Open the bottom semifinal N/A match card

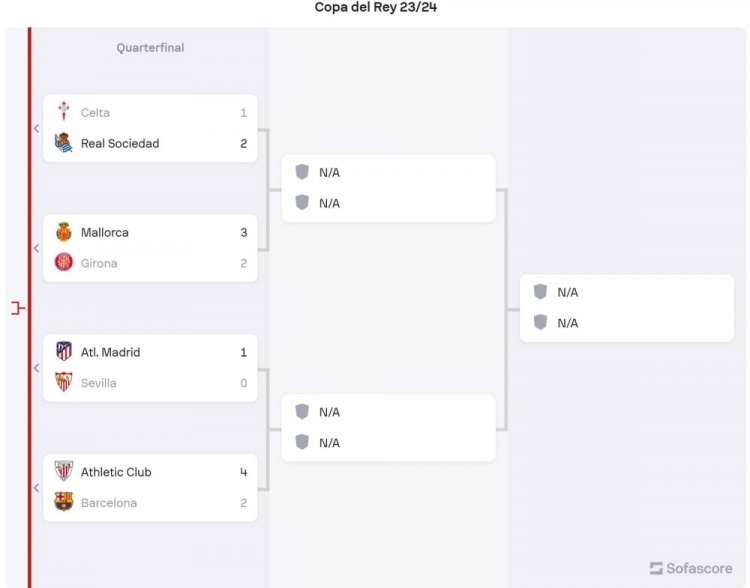pyautogui.click(x=388, y=428)
